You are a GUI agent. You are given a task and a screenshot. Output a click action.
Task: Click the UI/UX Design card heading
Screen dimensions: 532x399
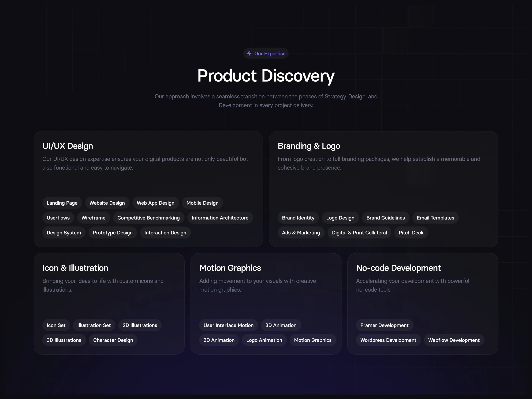point(68,146)
